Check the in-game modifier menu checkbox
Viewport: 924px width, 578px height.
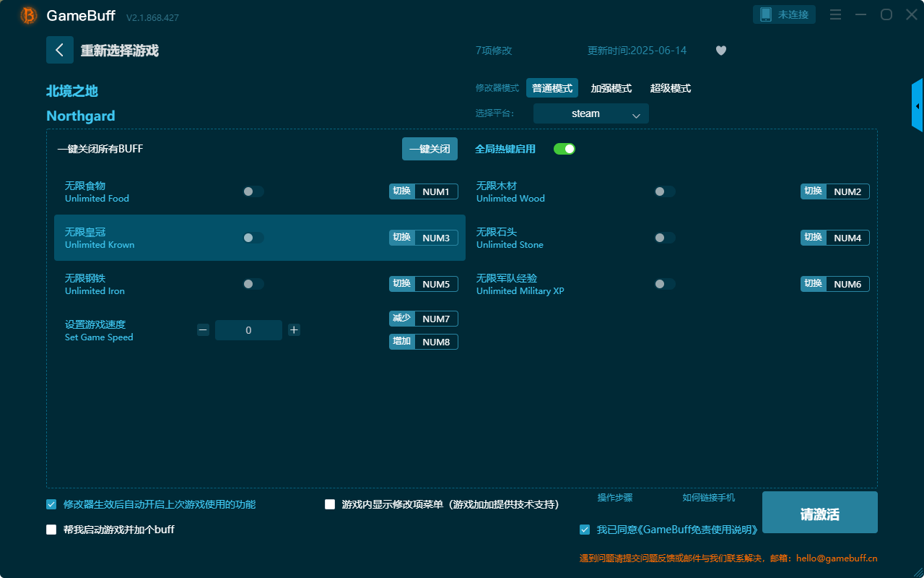tap(330, 504)
